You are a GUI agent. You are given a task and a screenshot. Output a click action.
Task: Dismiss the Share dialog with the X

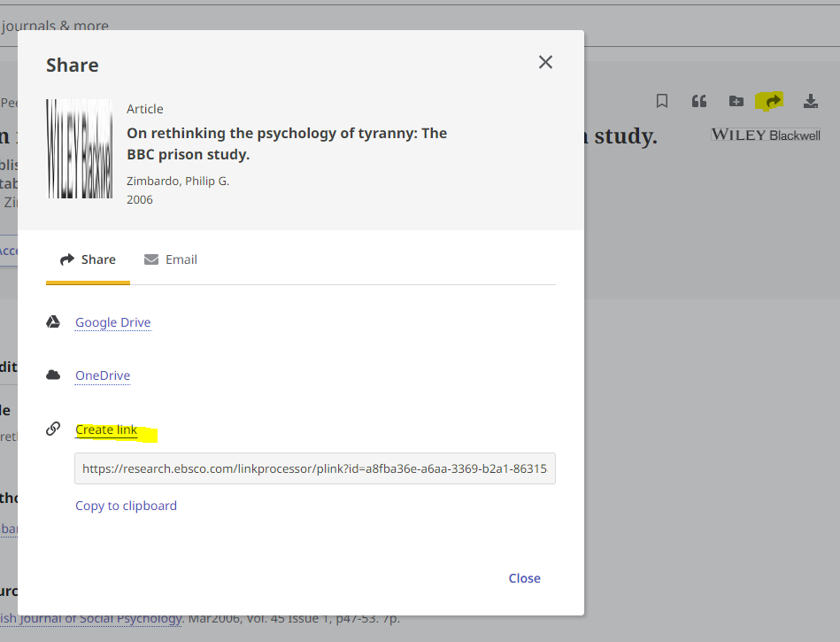(x=545, y=62)
